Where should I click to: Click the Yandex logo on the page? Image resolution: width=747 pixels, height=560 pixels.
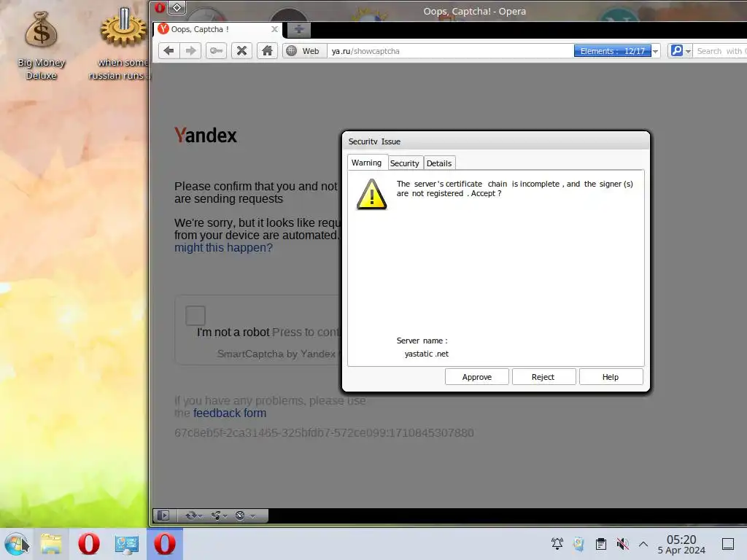coord(205,135)
